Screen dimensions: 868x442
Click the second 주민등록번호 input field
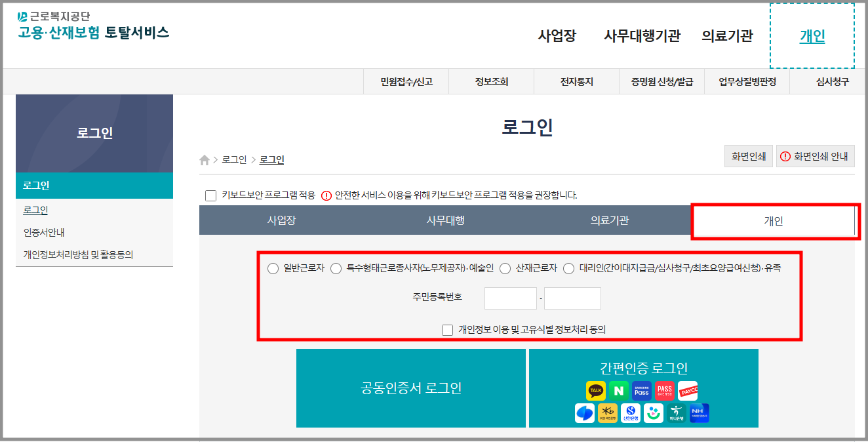click(x=572, y=298)
